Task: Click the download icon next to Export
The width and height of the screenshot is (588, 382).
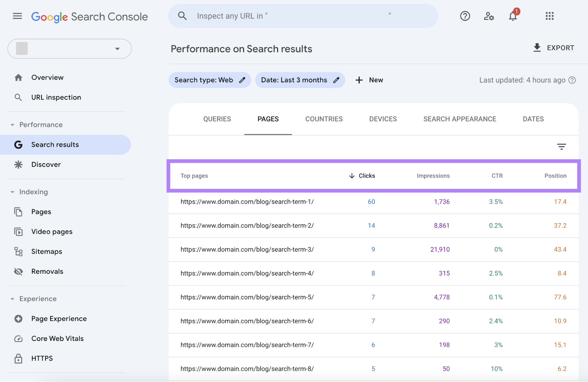Action: point(537,48)
